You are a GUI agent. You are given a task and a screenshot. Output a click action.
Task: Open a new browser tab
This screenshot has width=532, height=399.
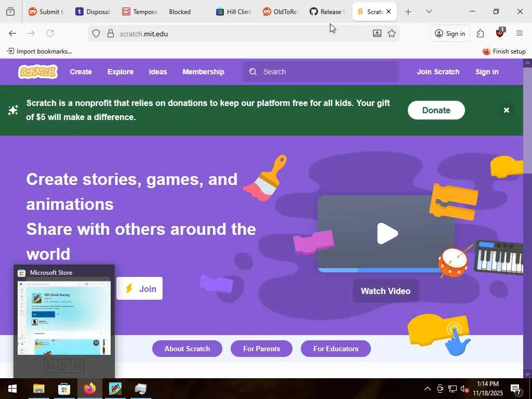(x=408, y=11)
